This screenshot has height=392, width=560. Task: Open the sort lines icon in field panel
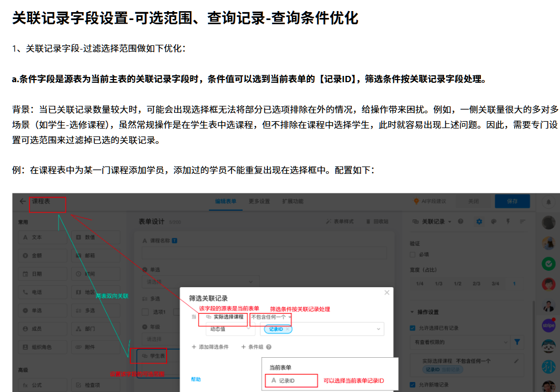coord(523,222)
